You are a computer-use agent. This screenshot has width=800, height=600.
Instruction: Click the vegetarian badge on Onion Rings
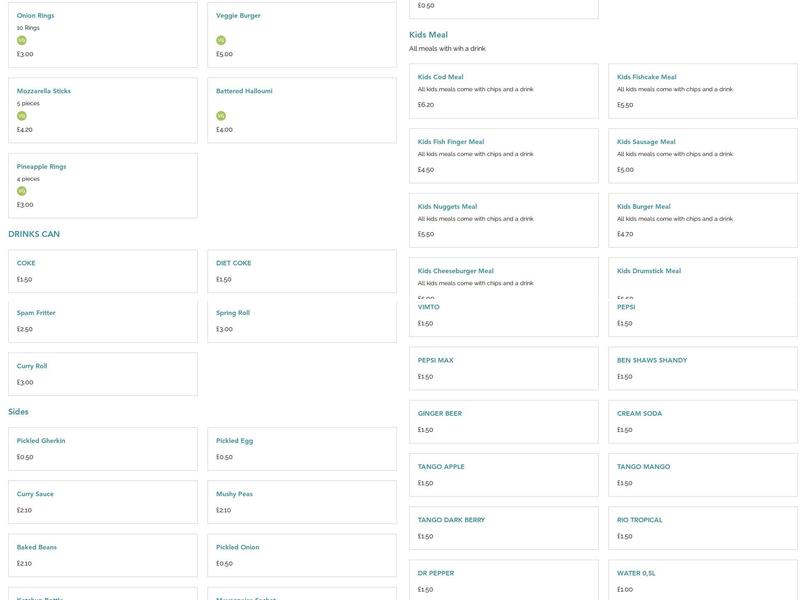click(x=22, y=41)
